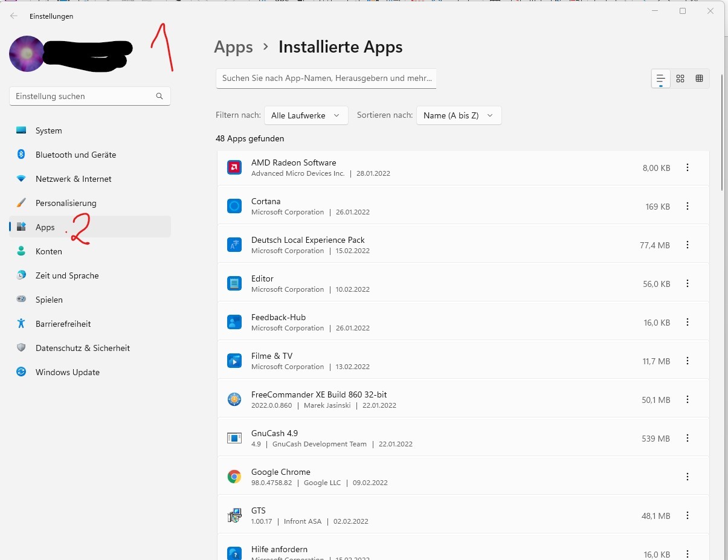Open Personalisierung settings

90,203
